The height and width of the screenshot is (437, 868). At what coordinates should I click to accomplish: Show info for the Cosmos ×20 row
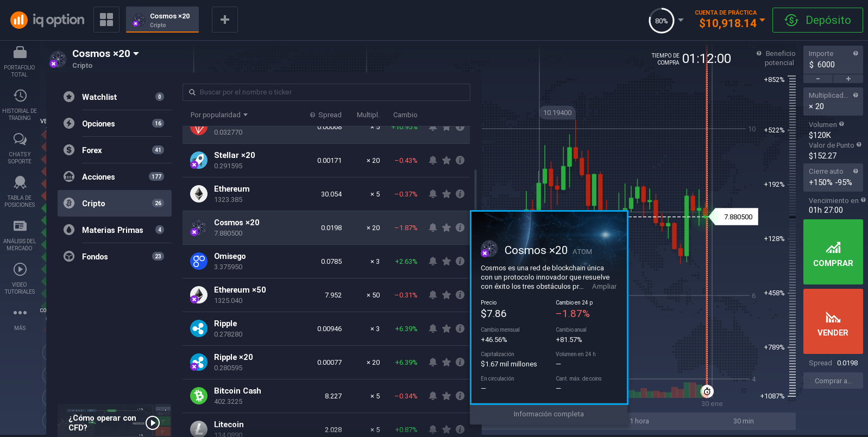[460, 227]
